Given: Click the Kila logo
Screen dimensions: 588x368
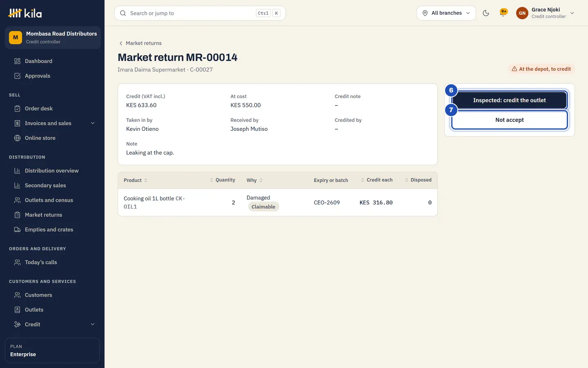Looking at the screenshot, I should 25,13.
